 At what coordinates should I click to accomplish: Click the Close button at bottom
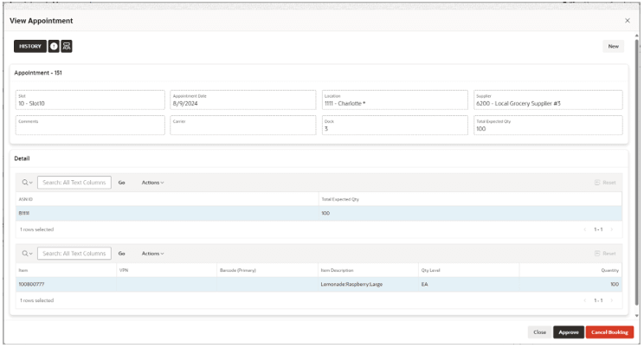(539, 332)
